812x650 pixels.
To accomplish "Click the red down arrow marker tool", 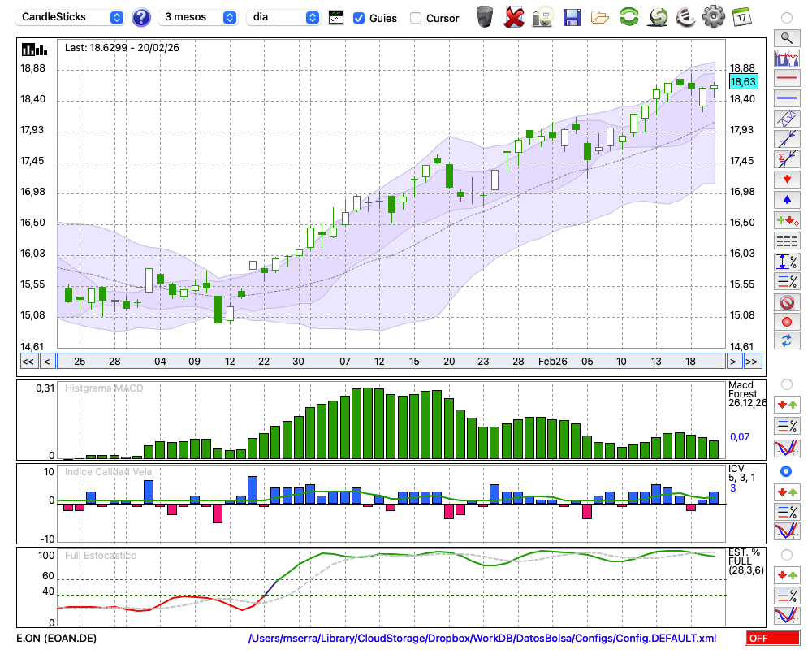I will pos(787,180).
